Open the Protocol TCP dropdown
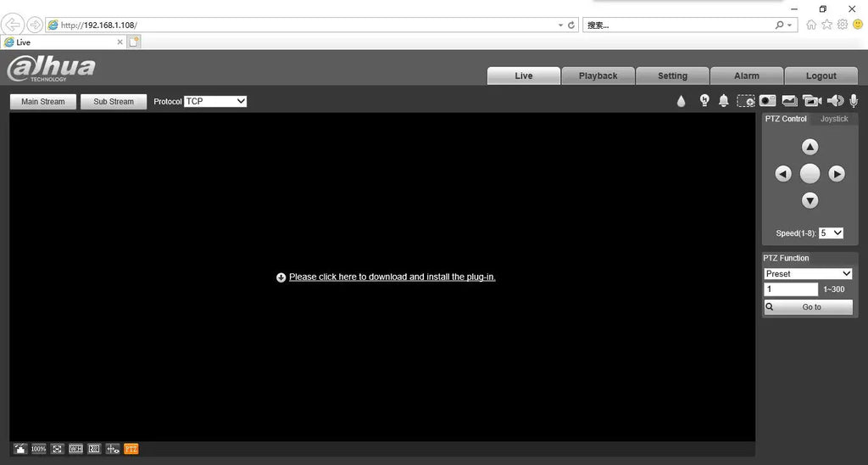Screen dimensions: 868x465 [215, 101]
